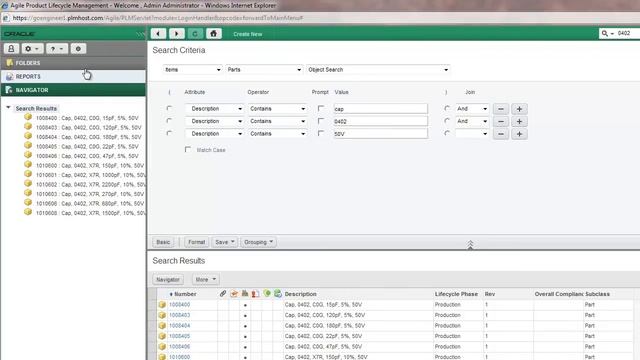Click the Back navigation arrow button
640x360 pixels.
click(158, 33)
